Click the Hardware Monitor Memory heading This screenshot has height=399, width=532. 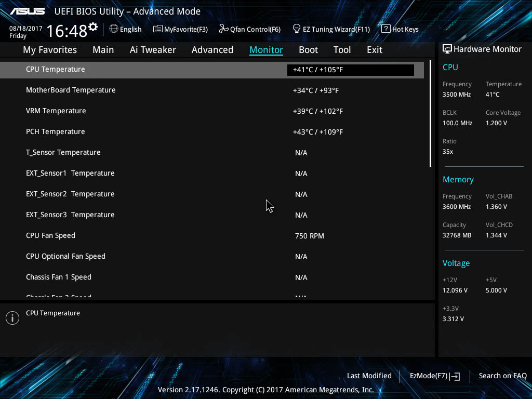tap(458, 179)
